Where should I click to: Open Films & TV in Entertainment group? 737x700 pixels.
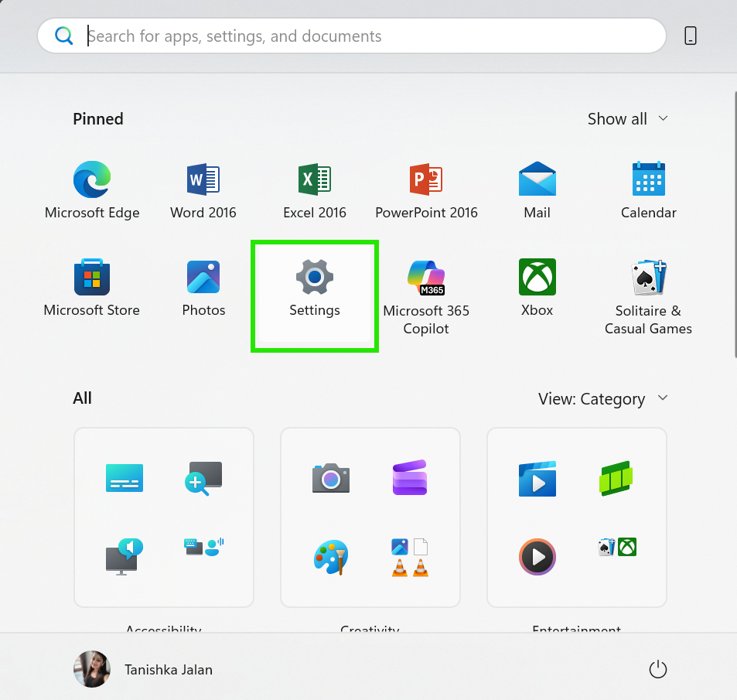coord(537,479)
